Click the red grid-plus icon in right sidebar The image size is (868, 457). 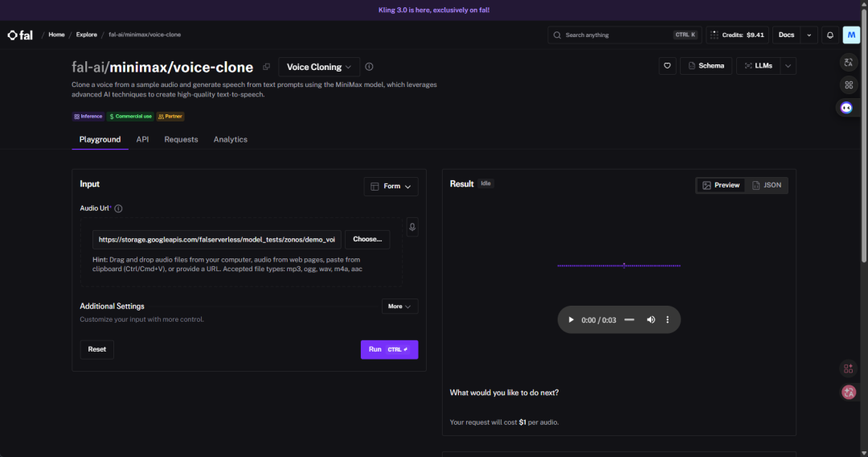[x=848, y=368]
